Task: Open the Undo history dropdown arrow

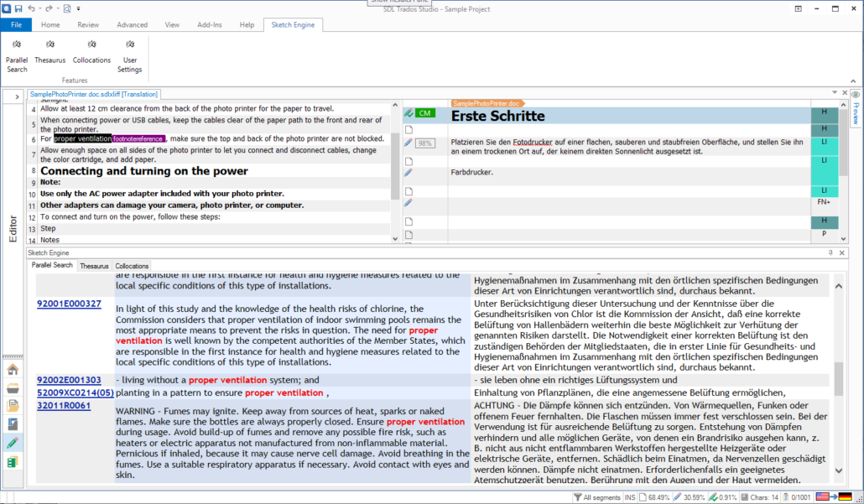Action: pos(41,8)
